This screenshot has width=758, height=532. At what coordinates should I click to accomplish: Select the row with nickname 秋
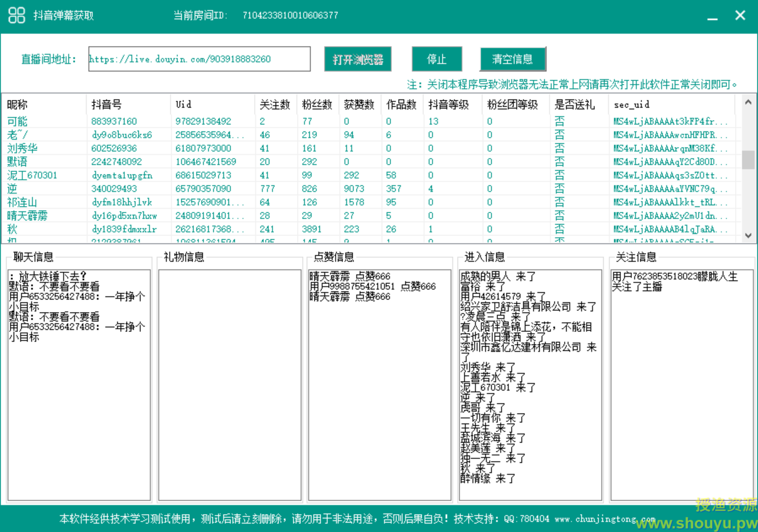pyautogui.click(x=369, y=229)
